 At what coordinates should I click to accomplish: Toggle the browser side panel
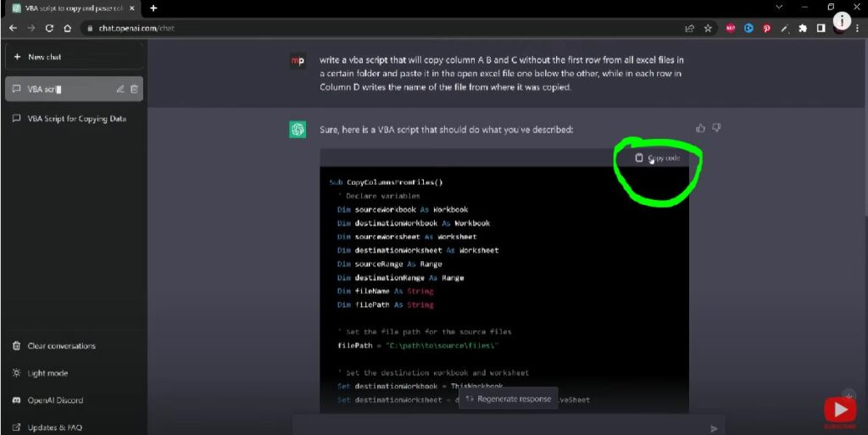pyautogui.click(x=821, y=28)
